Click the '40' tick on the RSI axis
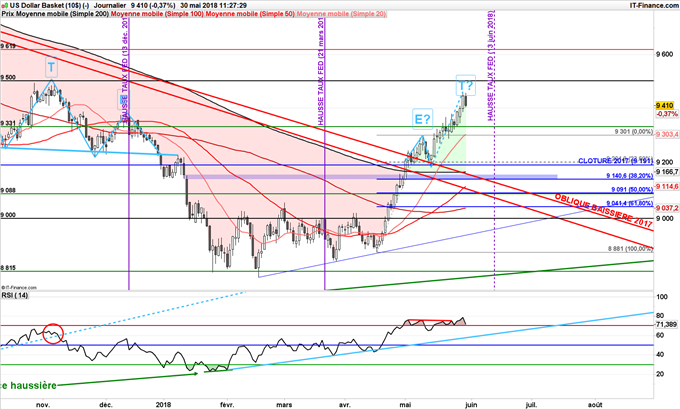Screen dimensions: 680x409 click(x=660, y=354)
